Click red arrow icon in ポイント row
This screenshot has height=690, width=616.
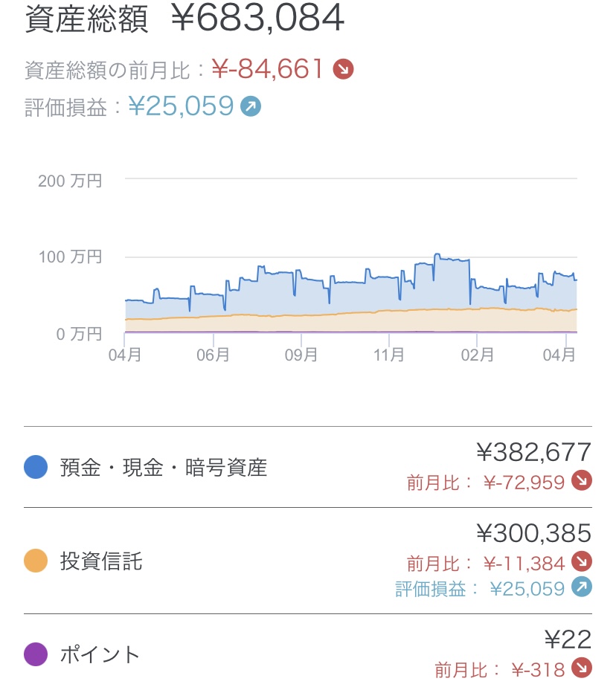tap(581, 668)
